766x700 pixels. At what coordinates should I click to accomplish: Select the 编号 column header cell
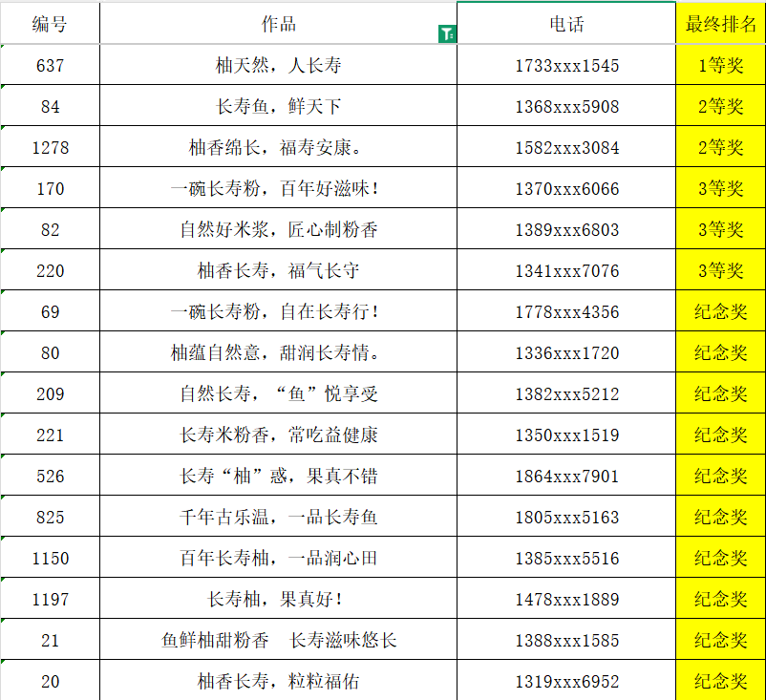(x=50, y=23)
